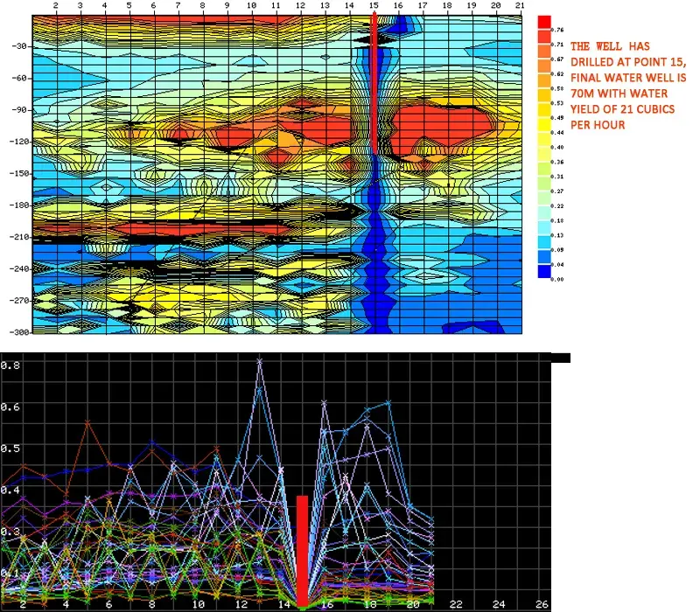
Task: Select point 15 on contour map top axis
Action: (x=374, y=5)
